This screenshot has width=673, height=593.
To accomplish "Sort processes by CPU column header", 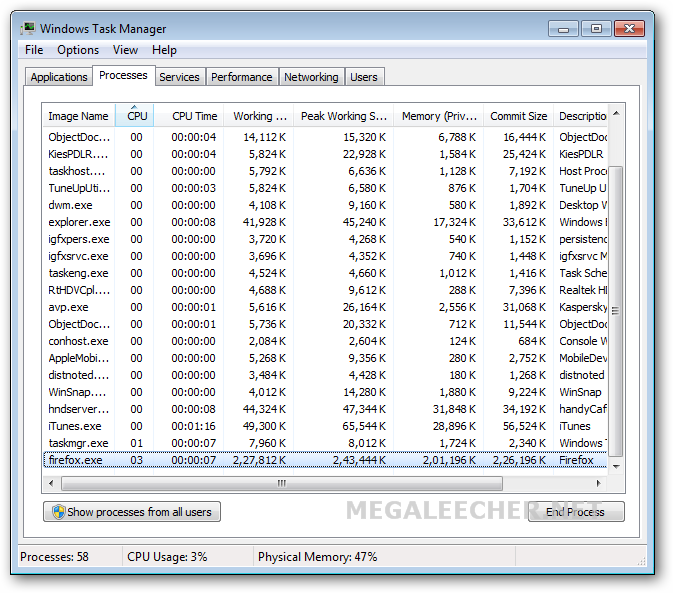I will coord(137,116).
